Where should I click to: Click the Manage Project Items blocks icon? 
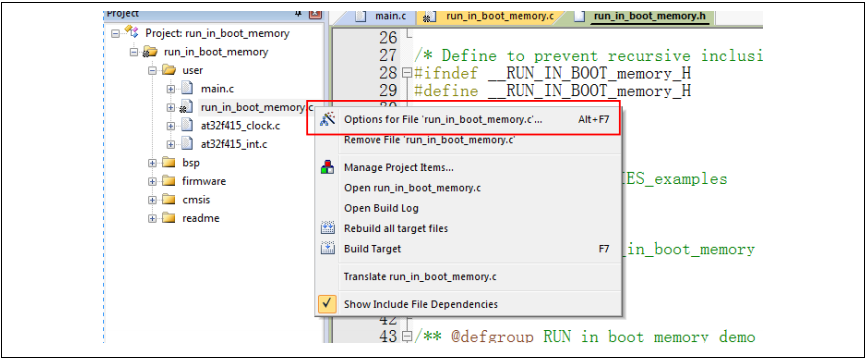point(327,167)
